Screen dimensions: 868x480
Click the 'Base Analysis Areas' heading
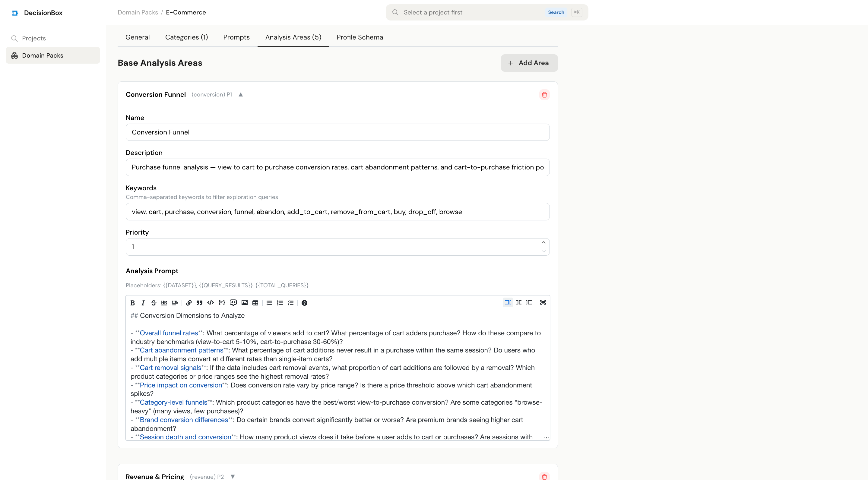160,63
